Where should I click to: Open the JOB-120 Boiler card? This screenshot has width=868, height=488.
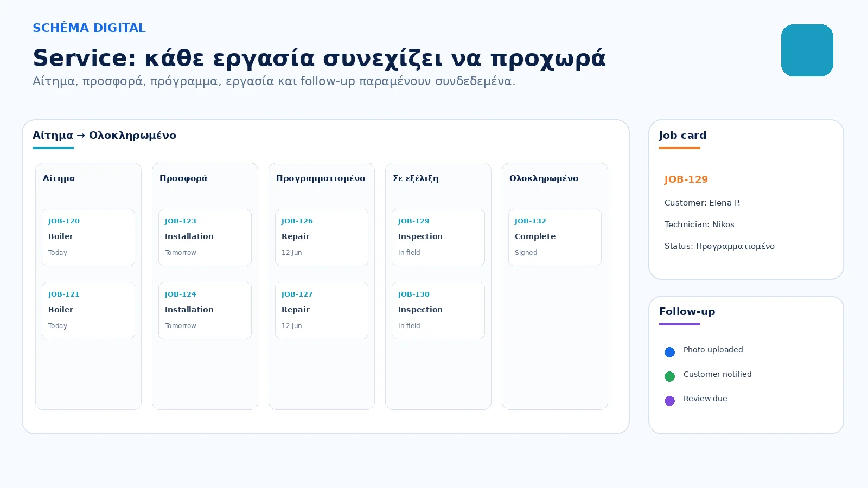click(x=88, y=237)
